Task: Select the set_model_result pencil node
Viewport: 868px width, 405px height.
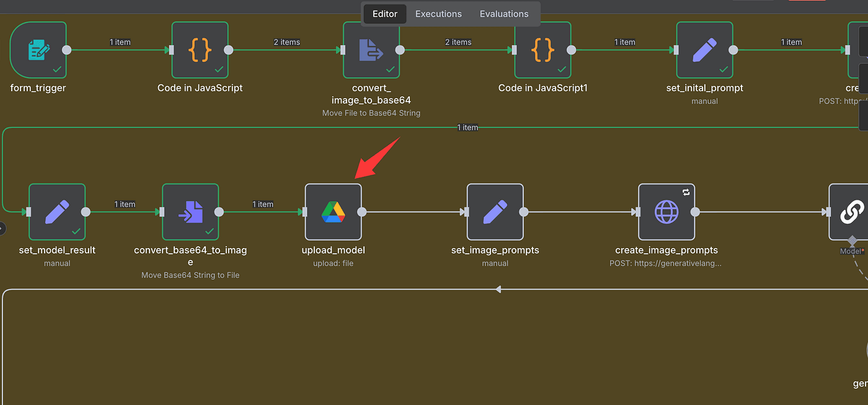Action: click(57, 212)
